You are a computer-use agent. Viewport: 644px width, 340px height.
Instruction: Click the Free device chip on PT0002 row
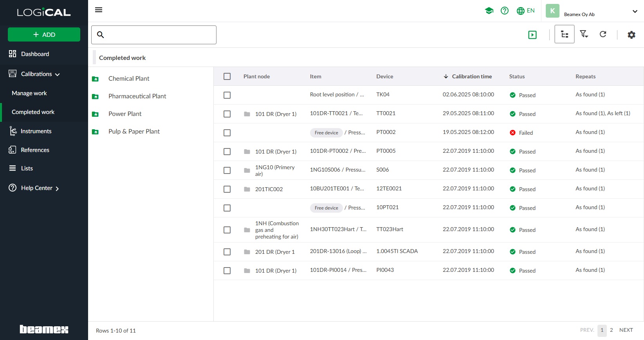click(x=326, y=133)
